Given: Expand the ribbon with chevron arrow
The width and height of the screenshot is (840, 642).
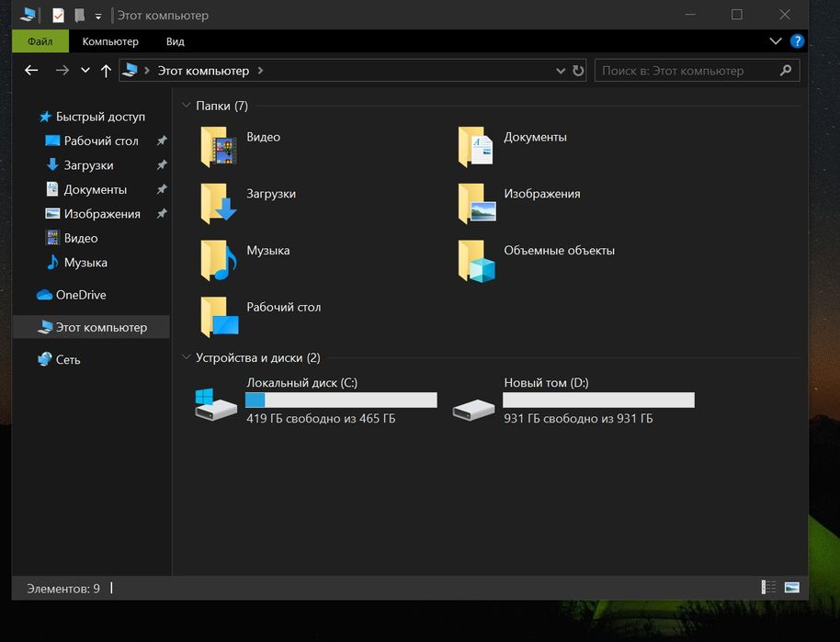Looking at the screenshot, I should 775,41.
